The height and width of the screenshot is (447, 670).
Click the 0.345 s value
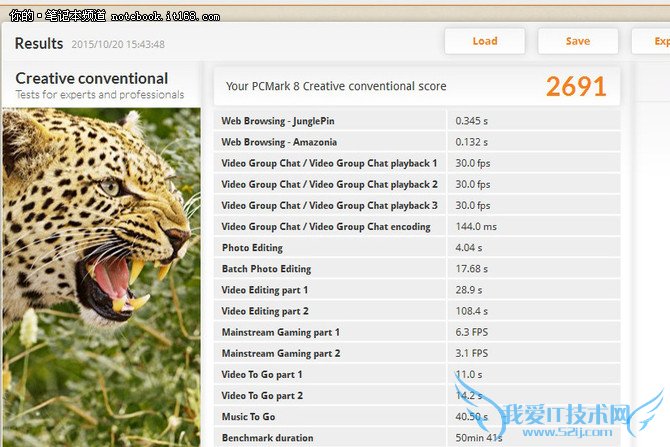pos(471,121)
